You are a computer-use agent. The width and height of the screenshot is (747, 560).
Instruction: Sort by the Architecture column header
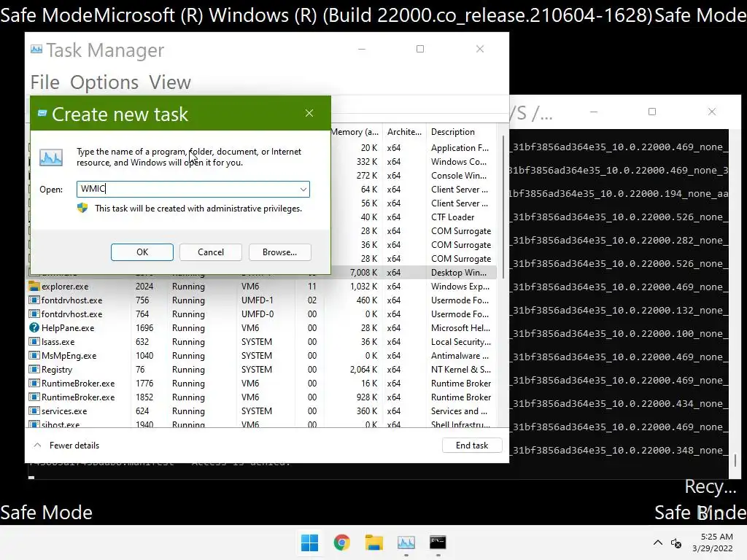click(404, 132)
